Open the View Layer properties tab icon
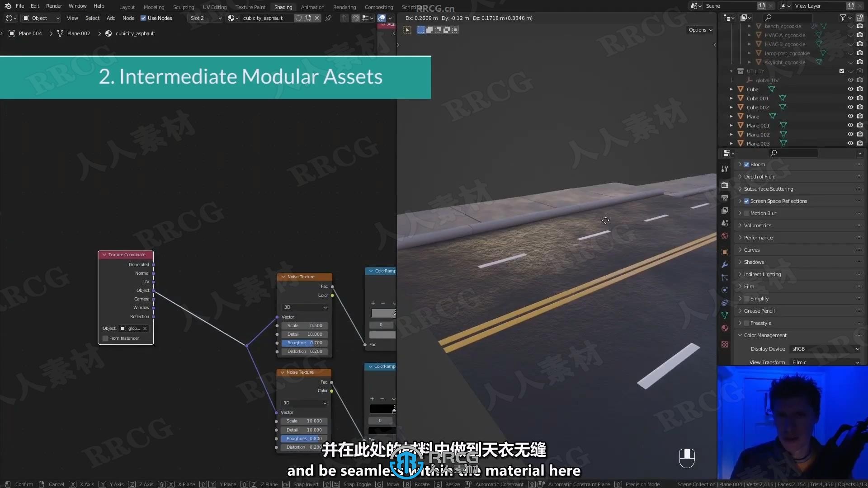This screenshot has height=488, width=868. point(725,211)
